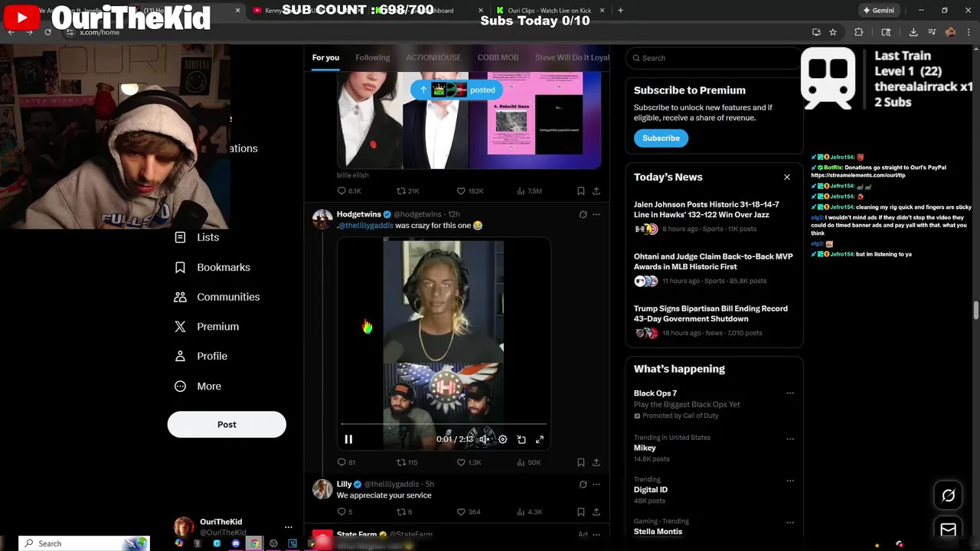
Task: Open Jalen Johnson Hawks news story
Action: [714, 217]
